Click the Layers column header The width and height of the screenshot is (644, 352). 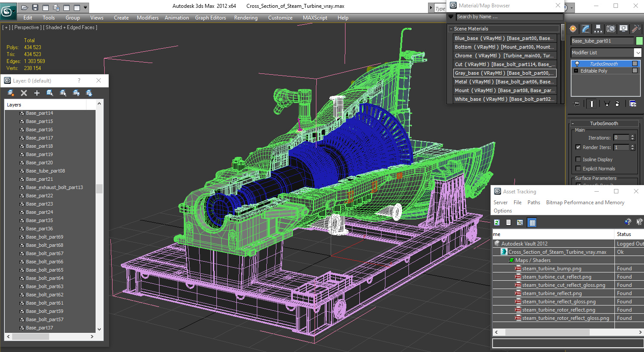pyautogui.click(x=46, y=105)
